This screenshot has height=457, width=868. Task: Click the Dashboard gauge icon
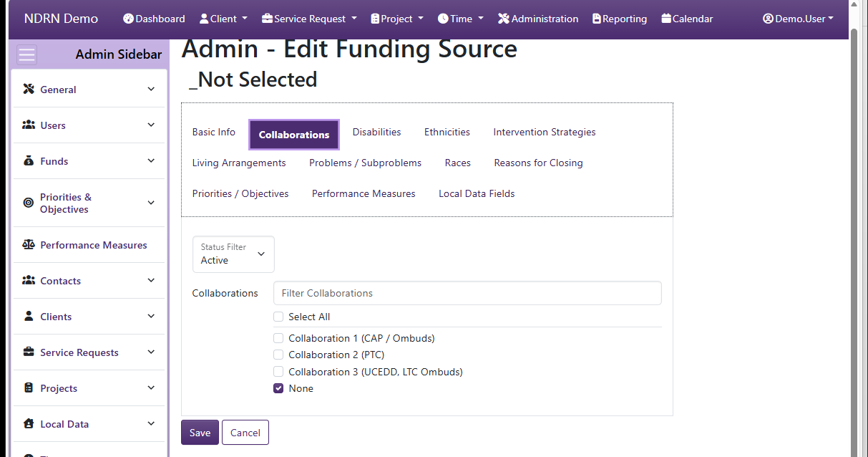(x=129, y=19)
